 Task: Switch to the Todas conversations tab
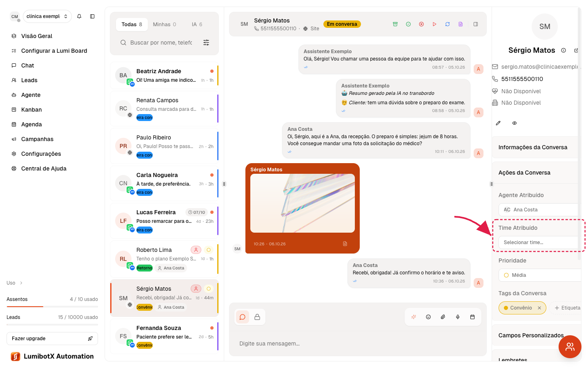131,24
